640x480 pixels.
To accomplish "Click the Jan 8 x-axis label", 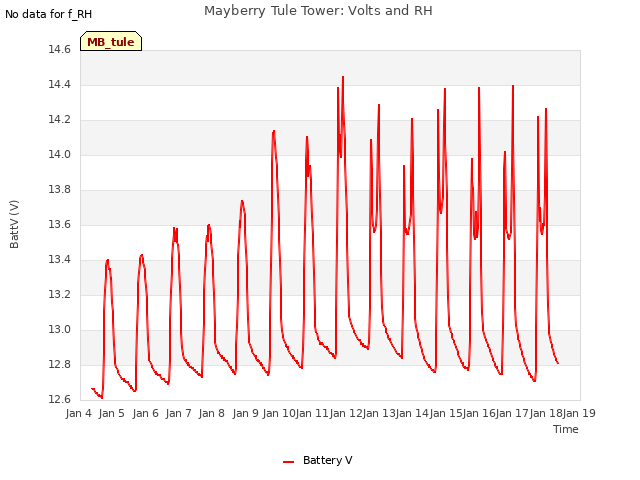I will [x=212, y=413].
